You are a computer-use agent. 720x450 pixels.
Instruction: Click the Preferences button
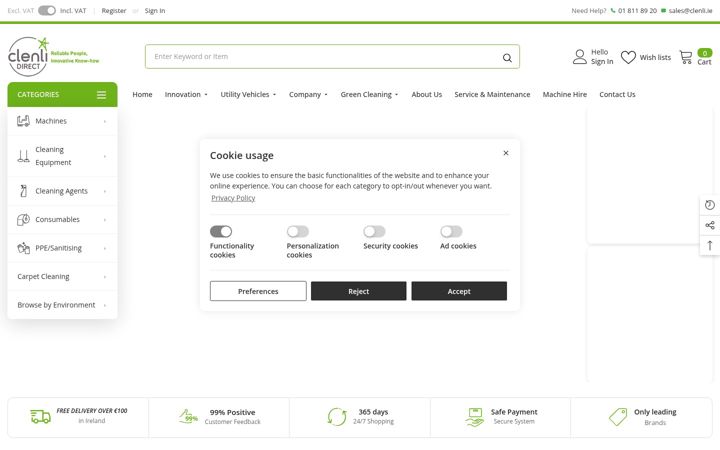coord(258,291)
